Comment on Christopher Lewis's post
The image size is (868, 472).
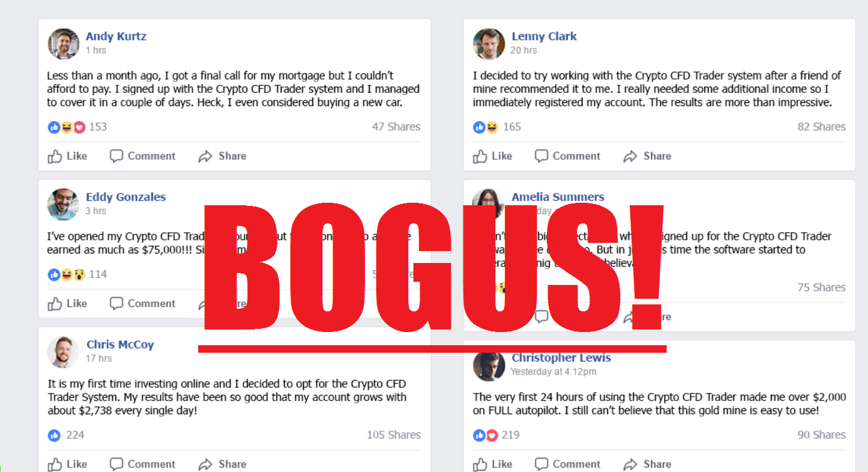tap(568, 464)
